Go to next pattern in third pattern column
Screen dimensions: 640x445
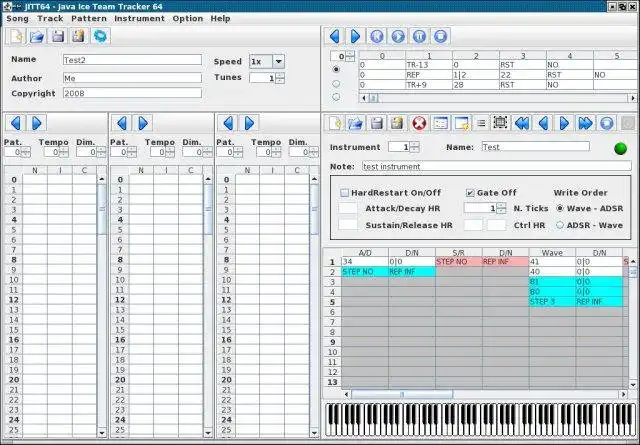pyautogui.click(x=249, y=123)
